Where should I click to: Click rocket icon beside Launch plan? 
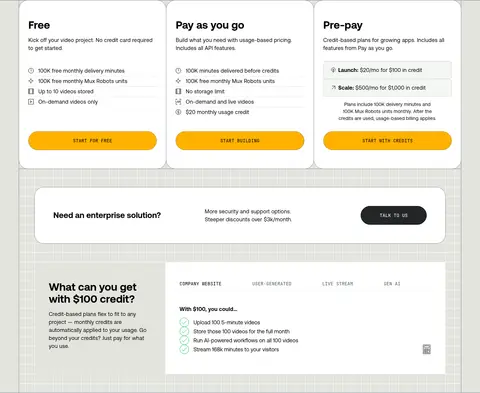(x=333, y=70)
